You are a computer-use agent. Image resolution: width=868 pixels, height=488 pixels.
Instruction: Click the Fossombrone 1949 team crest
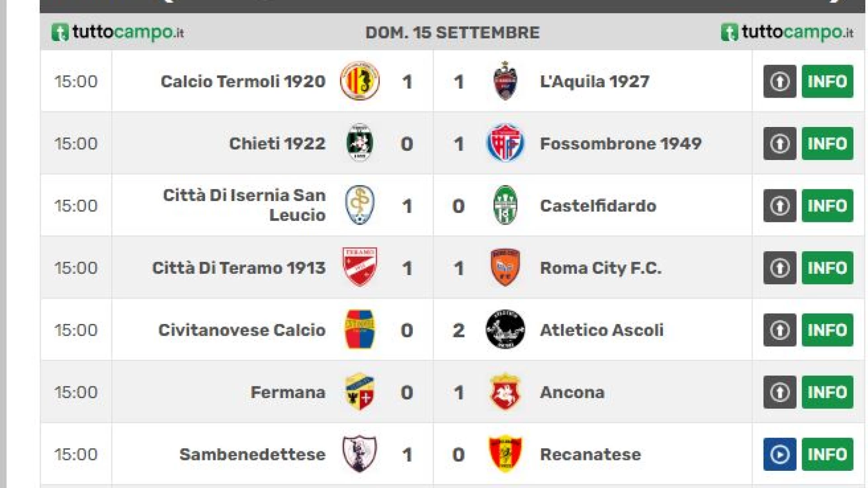[505, 143]
